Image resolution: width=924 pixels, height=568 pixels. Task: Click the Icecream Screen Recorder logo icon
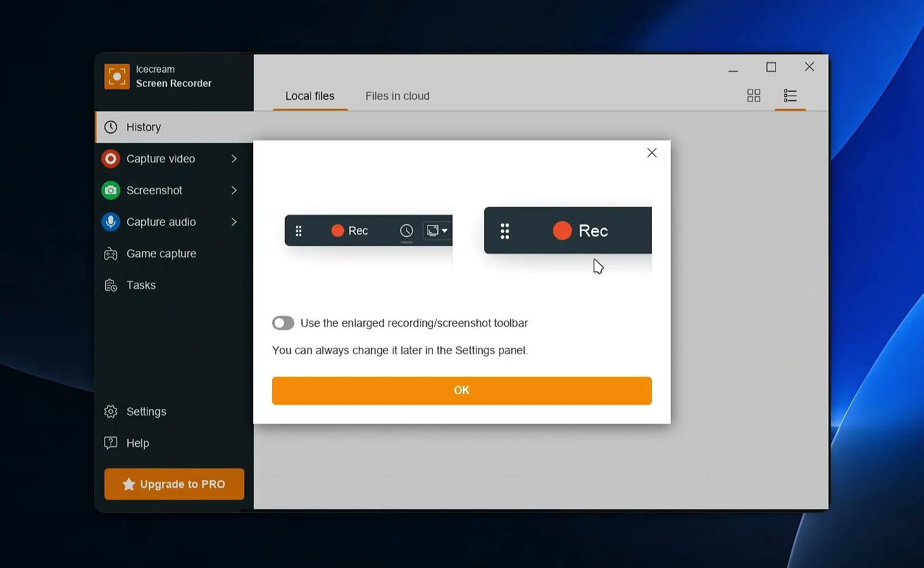pos(117,77)
